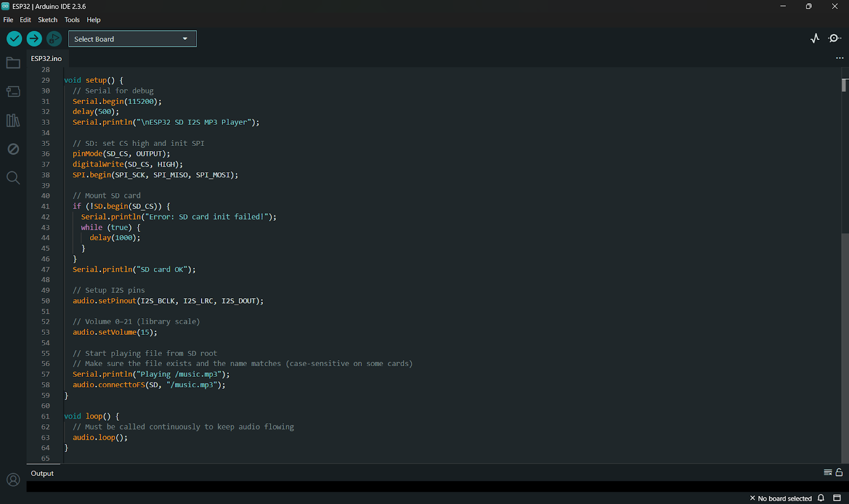The image size is (849, 504).
Task: Click the No board selected status text
Action: coord(784,499)
